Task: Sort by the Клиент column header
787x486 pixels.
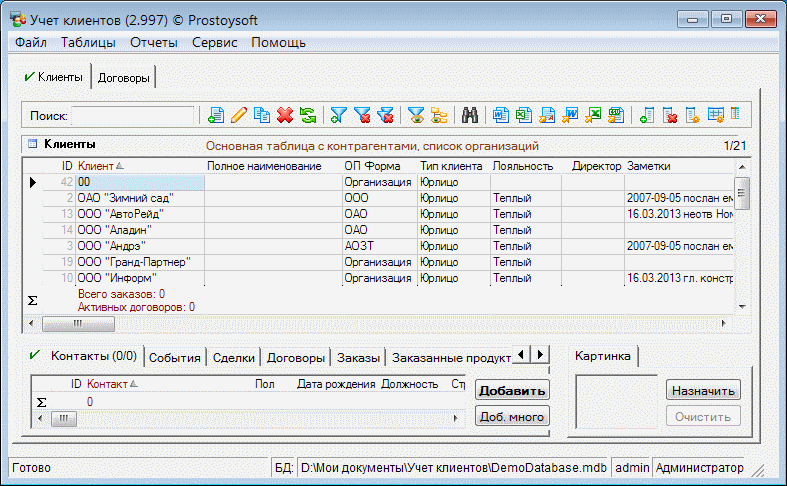Action: coord(96,165)
